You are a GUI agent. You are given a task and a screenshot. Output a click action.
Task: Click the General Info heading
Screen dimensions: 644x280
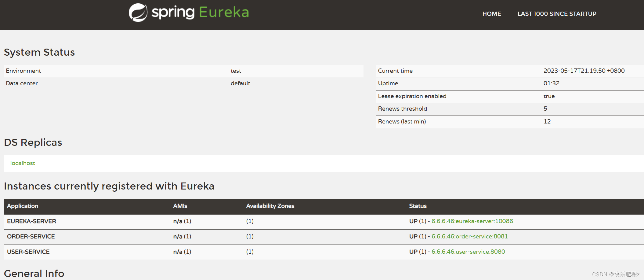coord(34,273)
